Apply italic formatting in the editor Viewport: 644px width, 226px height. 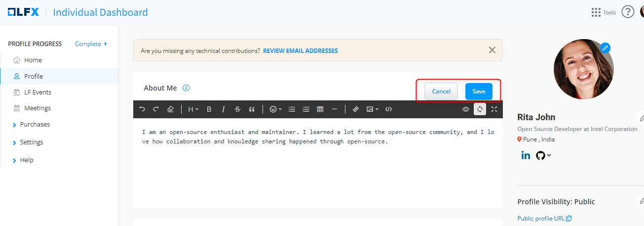click(223, 109)
